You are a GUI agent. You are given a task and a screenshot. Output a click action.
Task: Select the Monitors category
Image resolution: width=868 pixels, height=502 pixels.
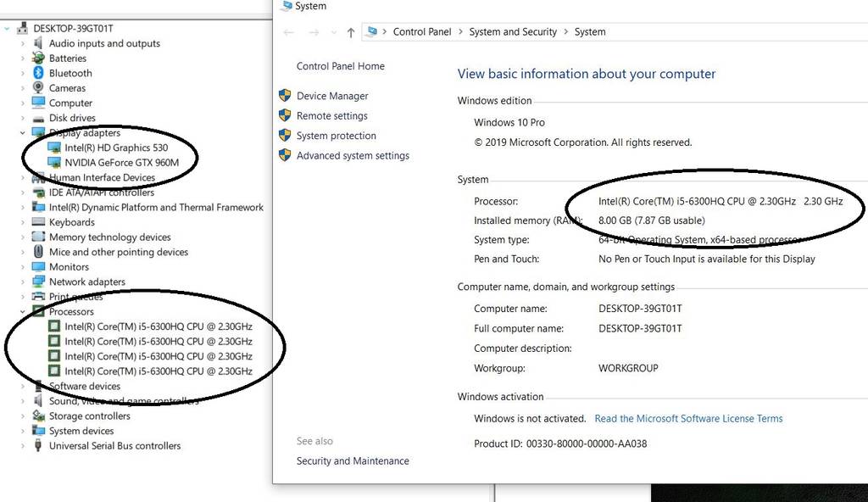[x=69, y=266]
